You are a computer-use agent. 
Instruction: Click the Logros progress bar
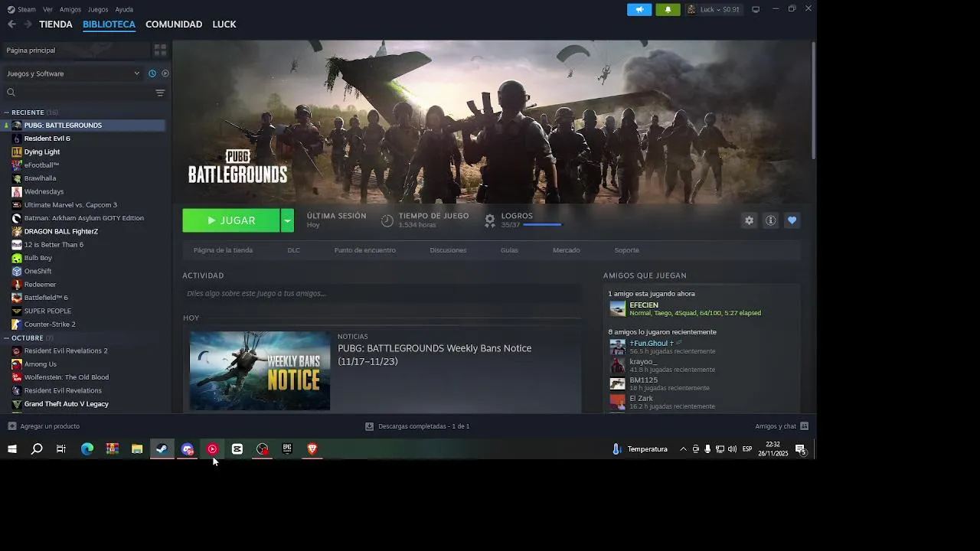(542, 225)
